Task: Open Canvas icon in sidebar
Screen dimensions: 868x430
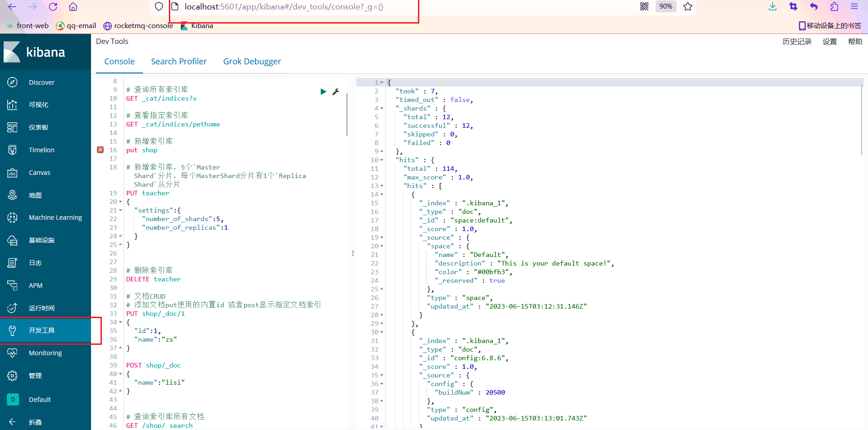Action: click(12, 173)
